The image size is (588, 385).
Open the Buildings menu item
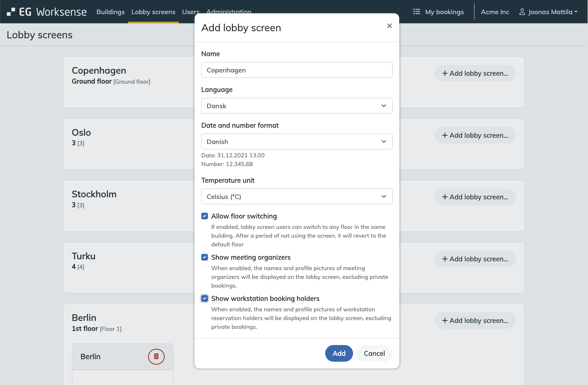(110, 12)
